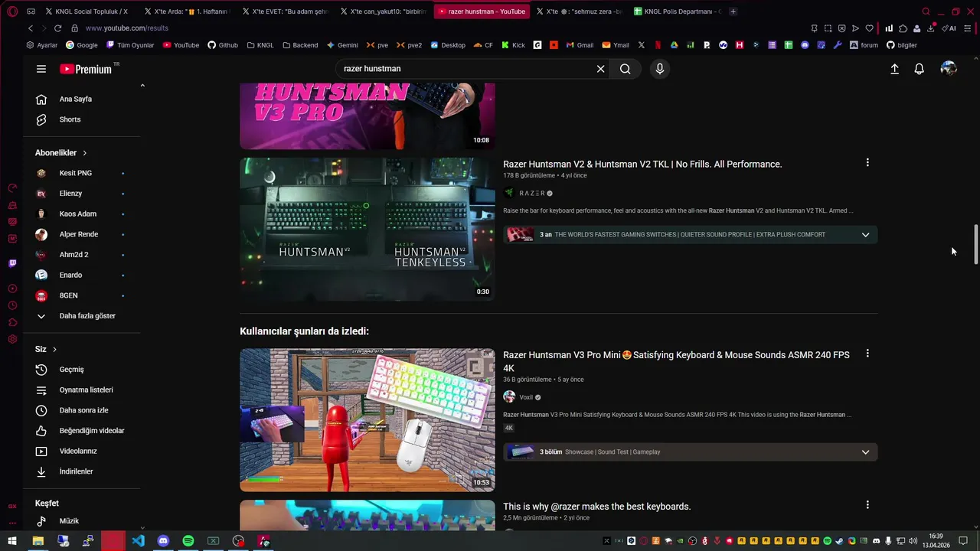Click the Razer channel avatar
Viewport: 980px width, 551px height.
click(509, 193)
